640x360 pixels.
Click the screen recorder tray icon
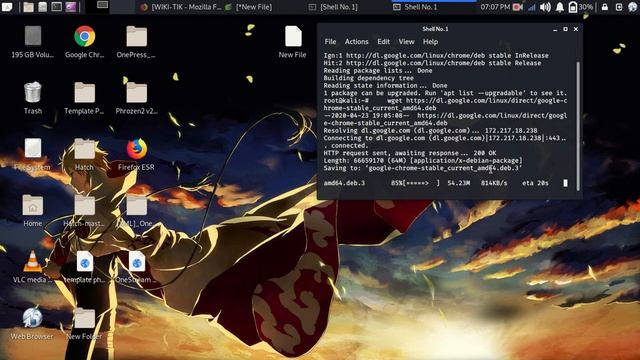click(x=518, y=7)
